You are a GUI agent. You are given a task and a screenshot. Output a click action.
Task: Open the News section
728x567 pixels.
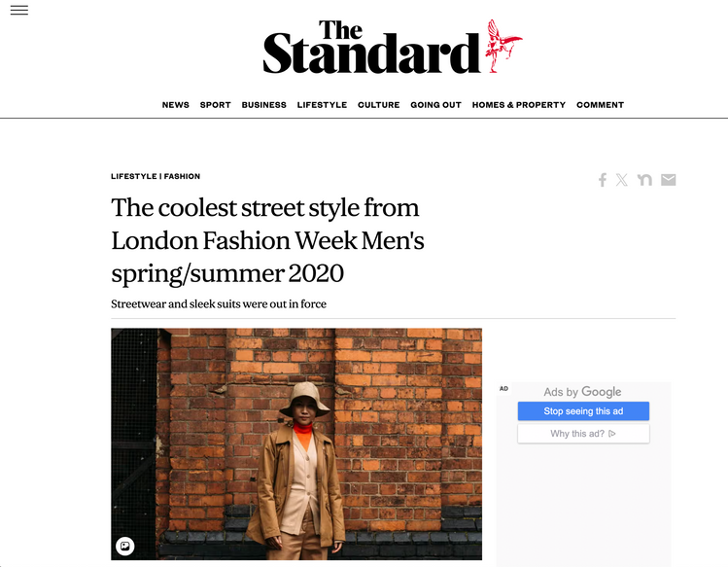click(176, 105)
